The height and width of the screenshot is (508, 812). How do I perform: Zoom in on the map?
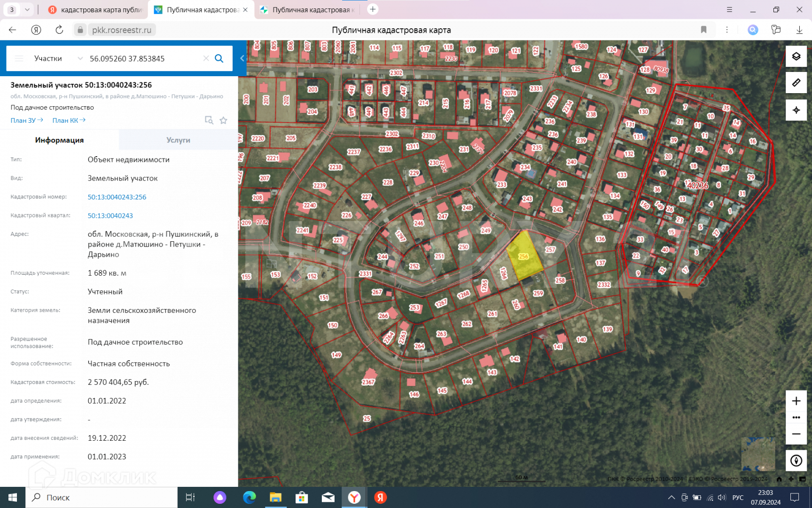pyautogui.click(x=796, y=401)
